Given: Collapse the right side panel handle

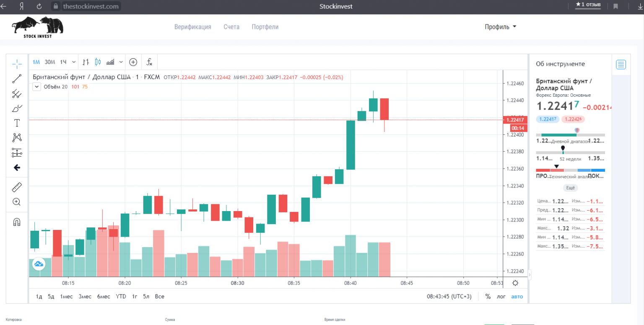Looking at the screenshot, I should 529,275.
